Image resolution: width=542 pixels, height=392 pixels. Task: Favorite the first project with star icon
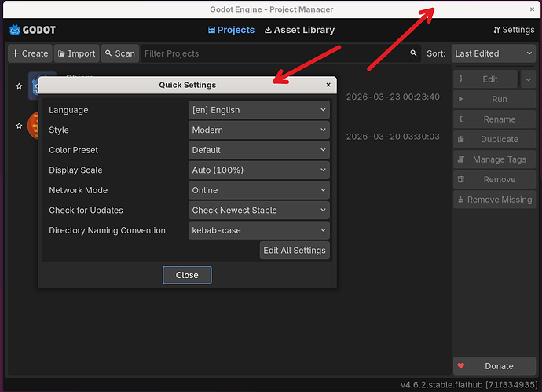19,86
